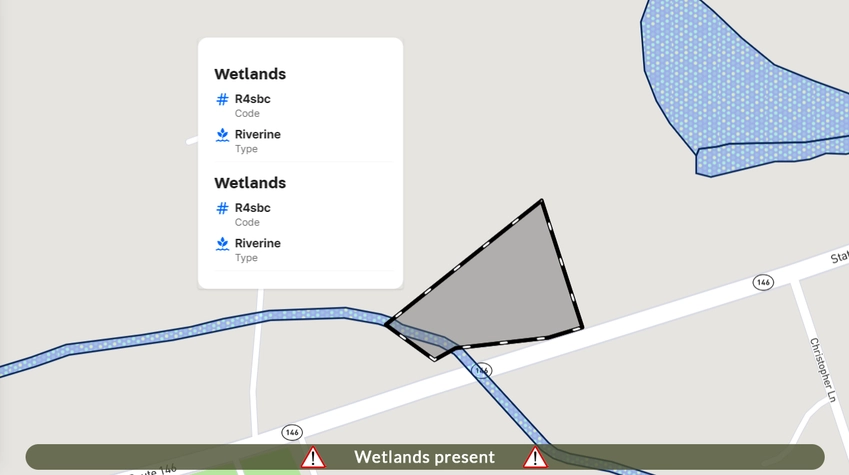Click left warning triangle in Wetlands banner
The height and width of the screenshot is (475, 849).
pos(313,458)
